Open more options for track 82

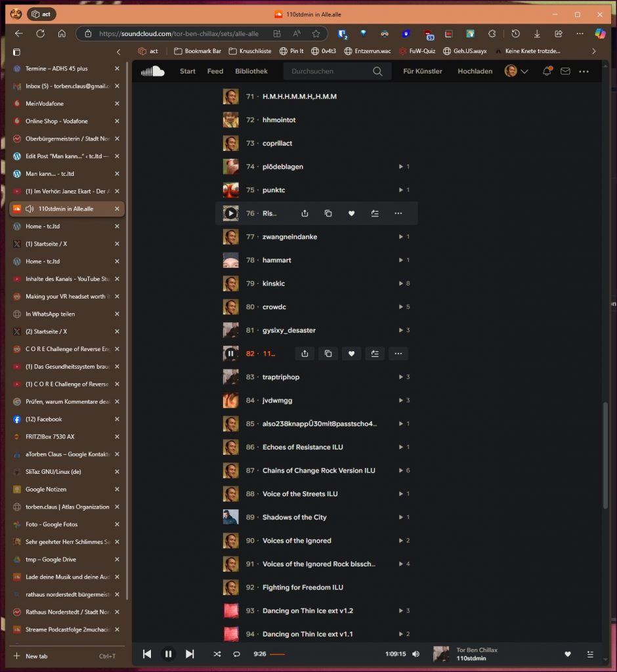(398, 354)
